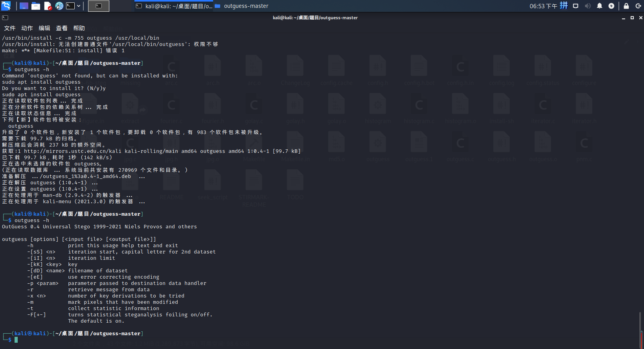The width and height of the screenshot is (644, 349).
Task: Click the 'Do you want to install it?' line
Action: [x=54, y=88]
